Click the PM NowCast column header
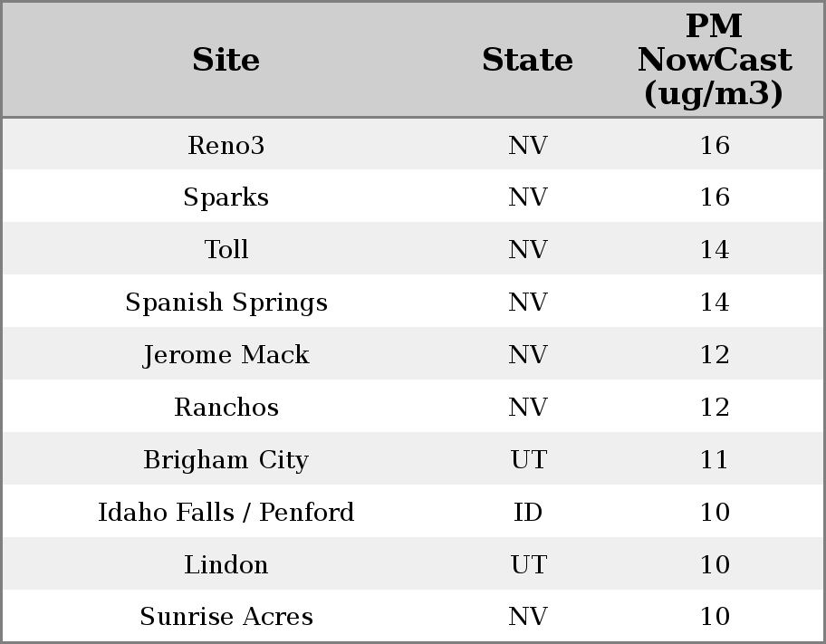 tap(714, 61)
